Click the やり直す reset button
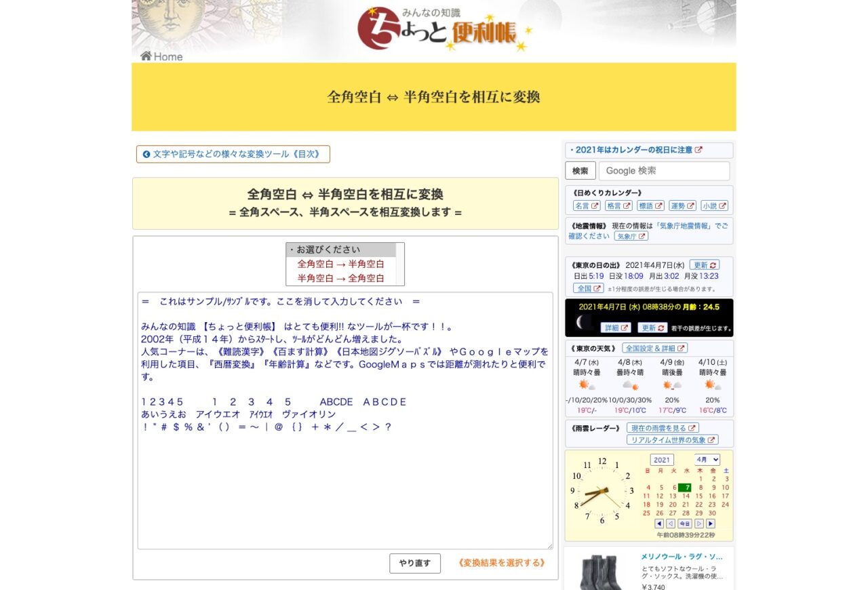 (414, 564)
